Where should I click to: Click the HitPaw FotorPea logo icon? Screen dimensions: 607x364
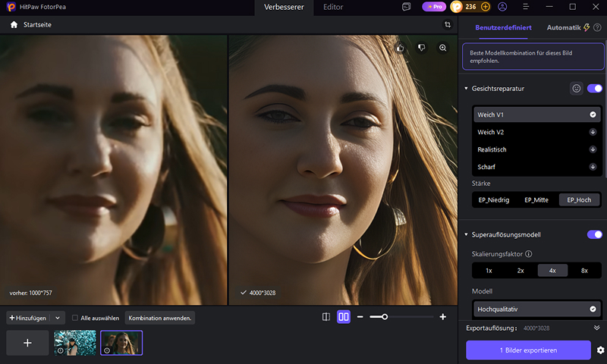(11, 7)
